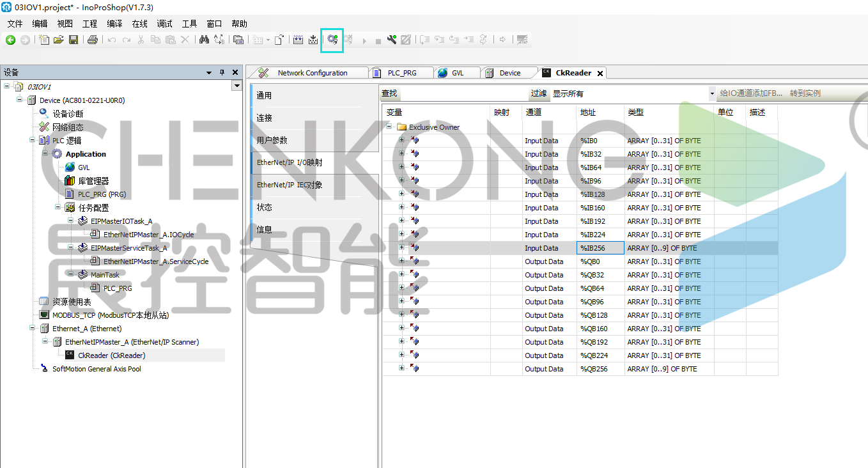This screenshot has height=468, width=868.
Task: Collapse the Application tree node
Action: coord(45,153)
